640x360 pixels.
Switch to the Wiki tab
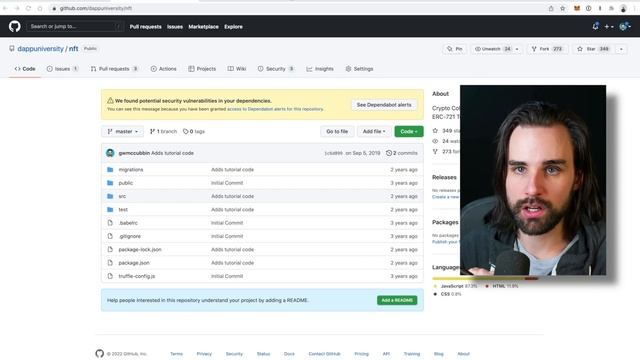tap(237, 69)
